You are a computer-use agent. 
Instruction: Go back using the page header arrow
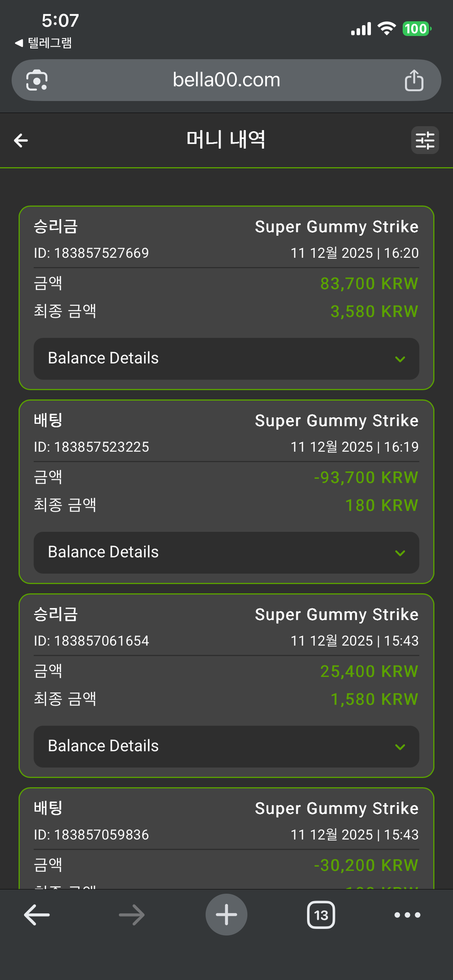21,140
